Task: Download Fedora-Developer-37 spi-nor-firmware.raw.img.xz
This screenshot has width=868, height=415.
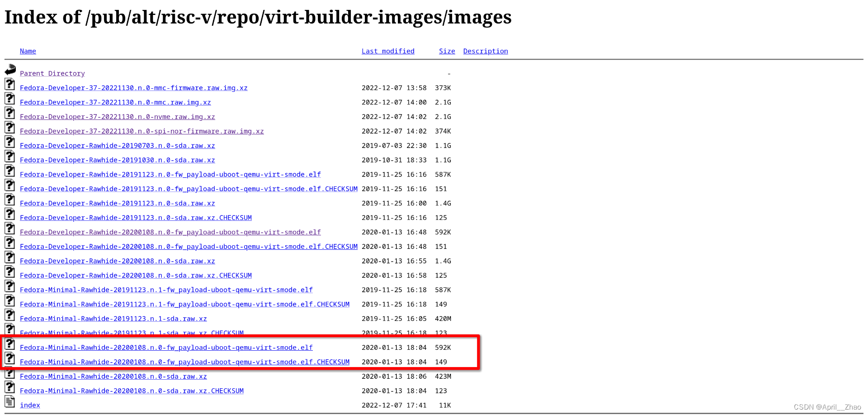Action: click(x=142, y=131)
